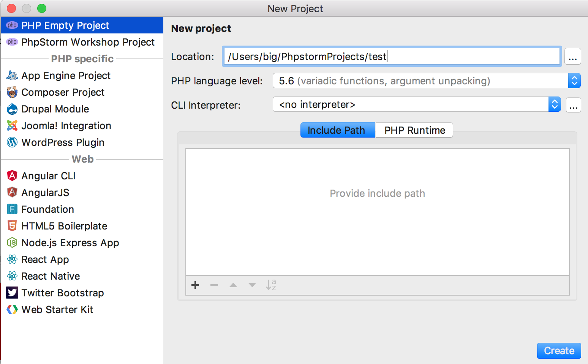
Task: Browse for project location folder
Action: click(573, 57)
